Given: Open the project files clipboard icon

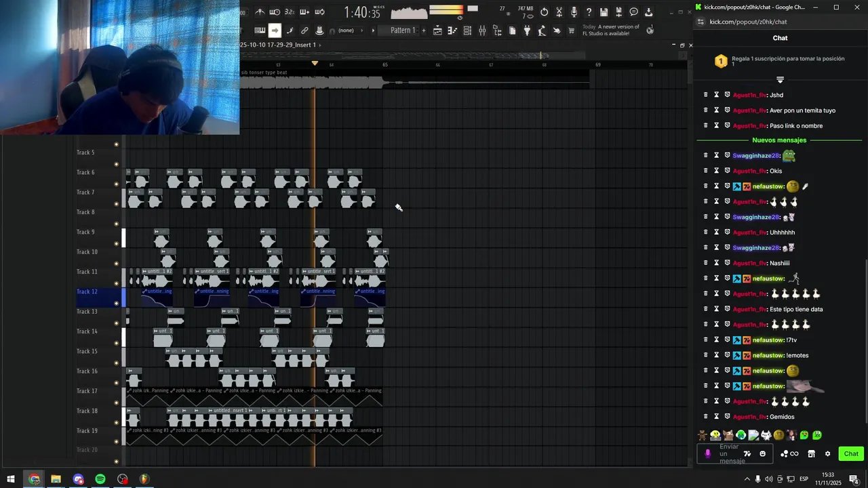Looking at the screenshot, I should pyautogui.click(x=512, y=30).
